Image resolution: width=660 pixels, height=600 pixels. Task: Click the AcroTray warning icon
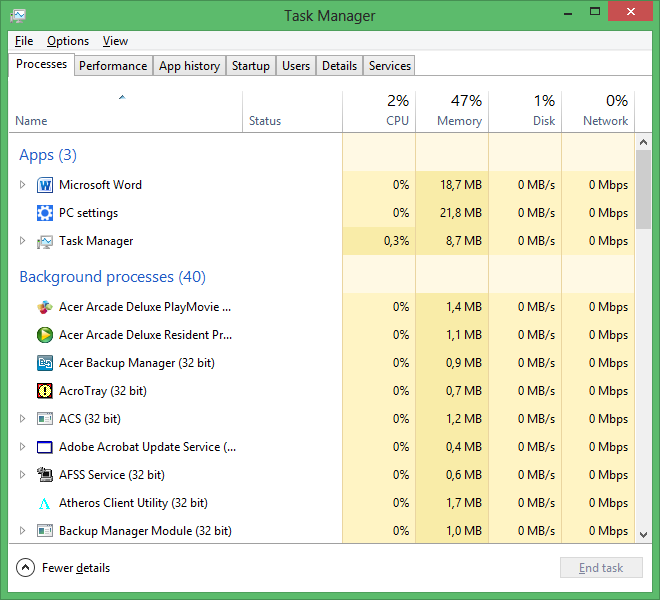(x=45, y=391)
